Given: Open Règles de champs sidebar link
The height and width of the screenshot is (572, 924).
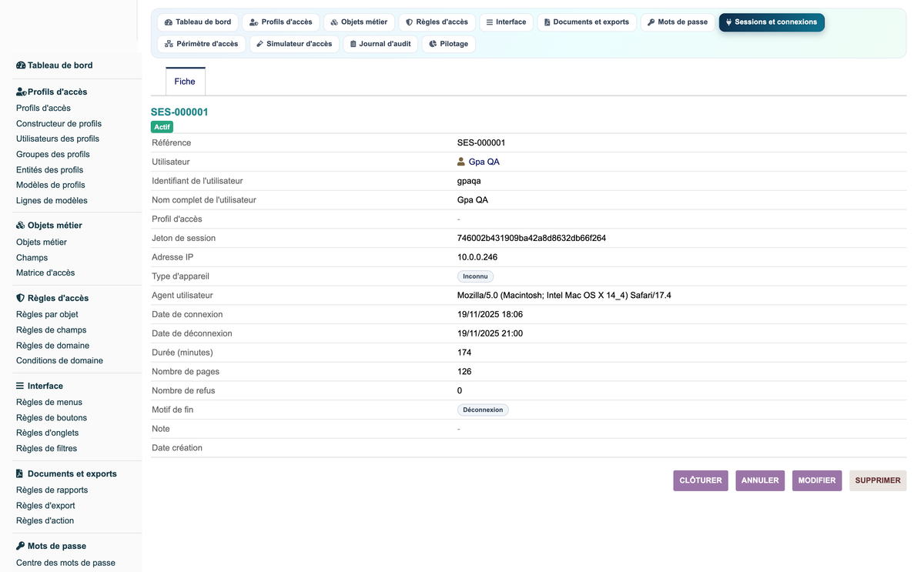Looking at the screenshot, I should 51,329.
